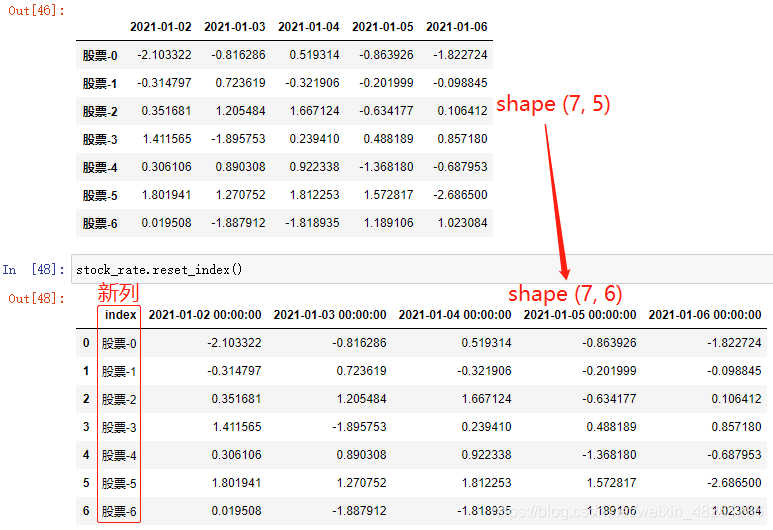Click value 1.572817 in second table
773x530 pixels.
coord(611,483)
